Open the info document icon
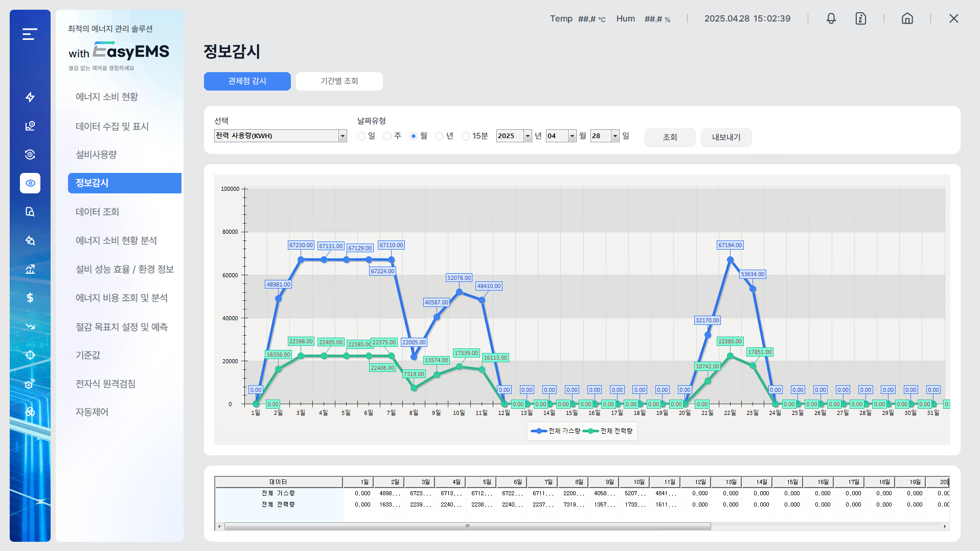 (x=860, y=19)
